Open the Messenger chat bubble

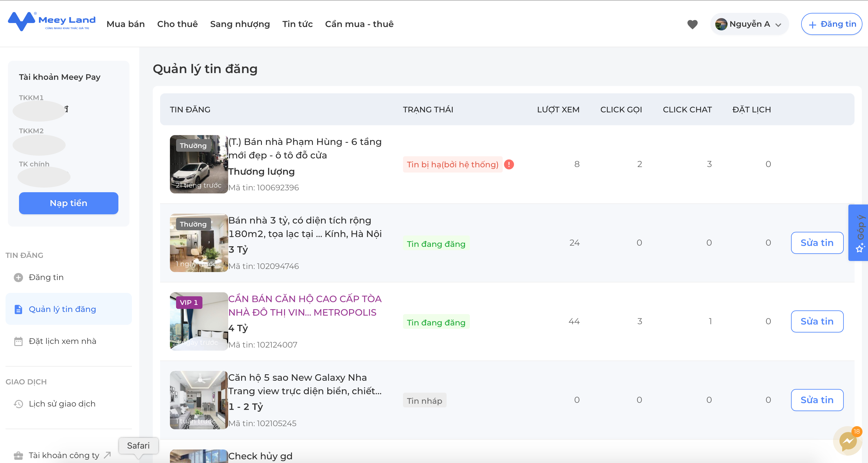(x=847, y=442)
